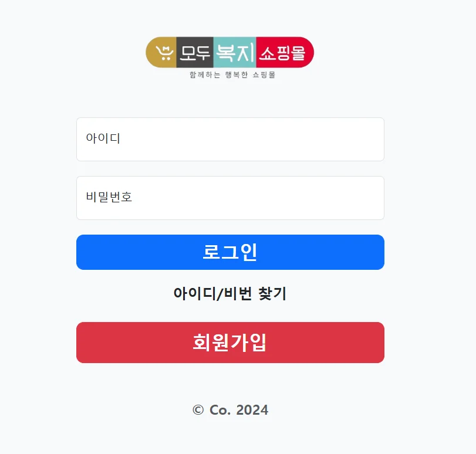
Task: Open the homepage via the 모두복지쇼핑몰 logo
Action: [229, 53]
